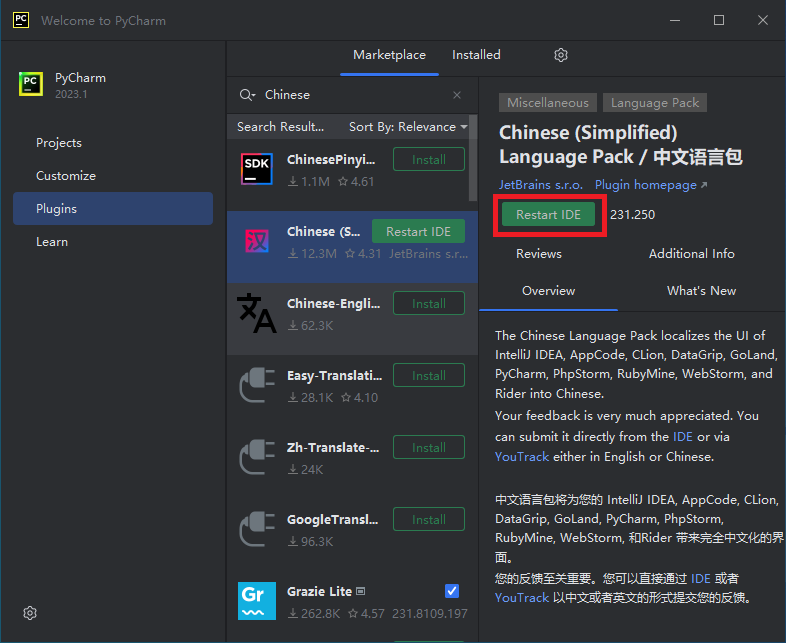Click the Chinese Simplified 汉 plugin icon

(257, 241)
